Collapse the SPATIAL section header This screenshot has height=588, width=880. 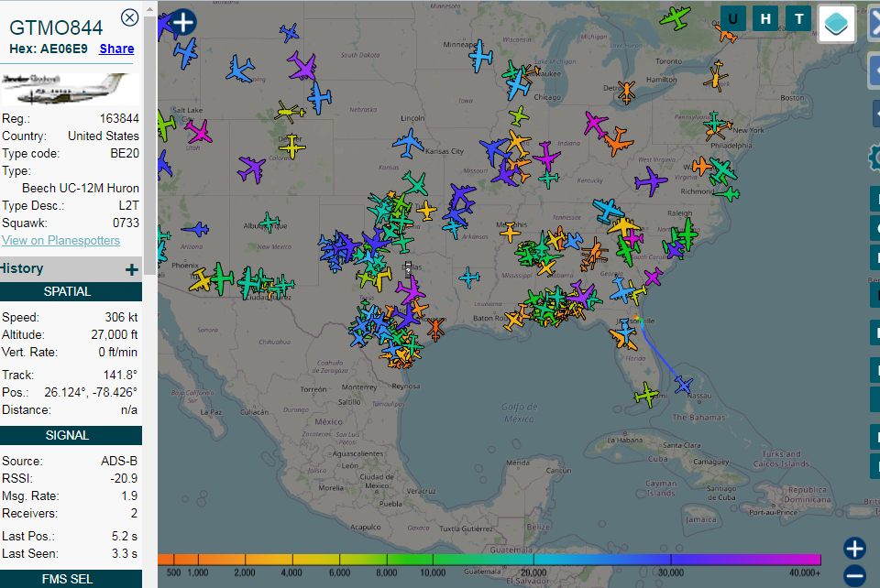coord(67,291)
